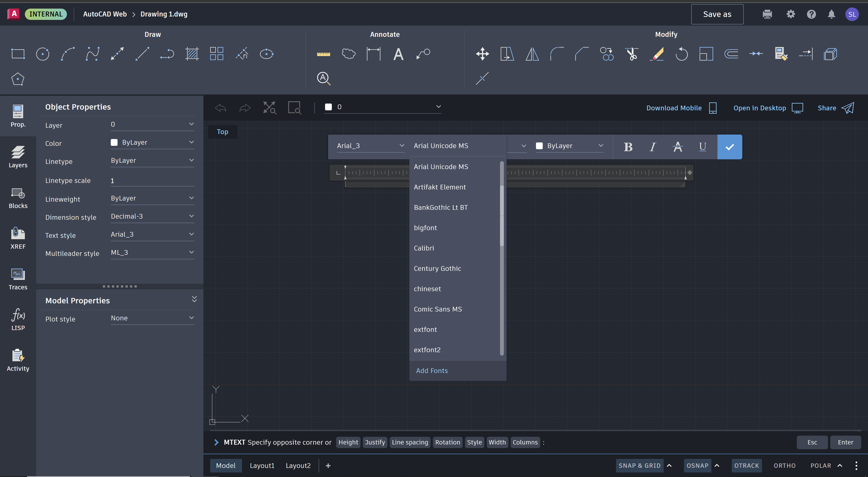The height and width of the screenshot is (477, 868).
Task: Apply bold formatting to the text
Action: coord(628,147)
